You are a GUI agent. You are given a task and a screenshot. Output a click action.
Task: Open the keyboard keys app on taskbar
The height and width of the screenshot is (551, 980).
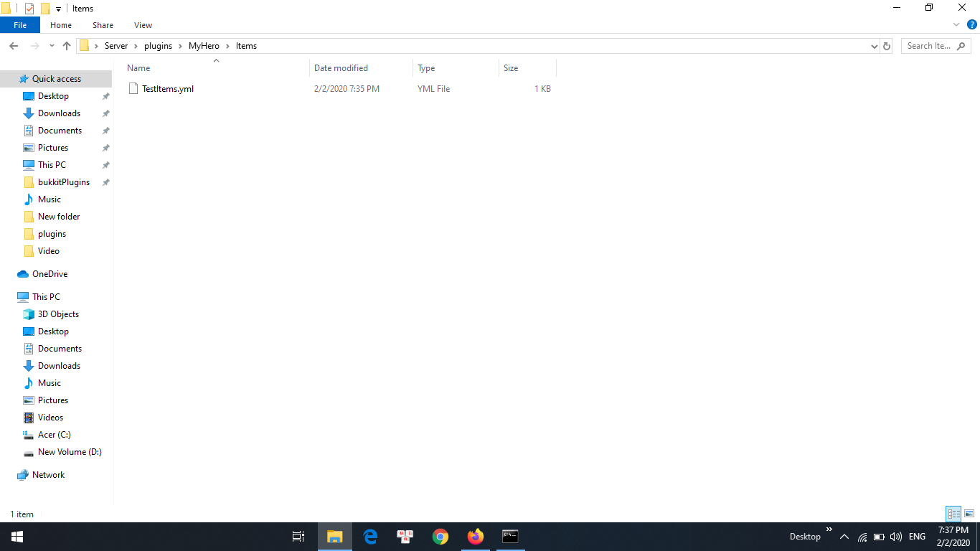(x=405, y=537)
